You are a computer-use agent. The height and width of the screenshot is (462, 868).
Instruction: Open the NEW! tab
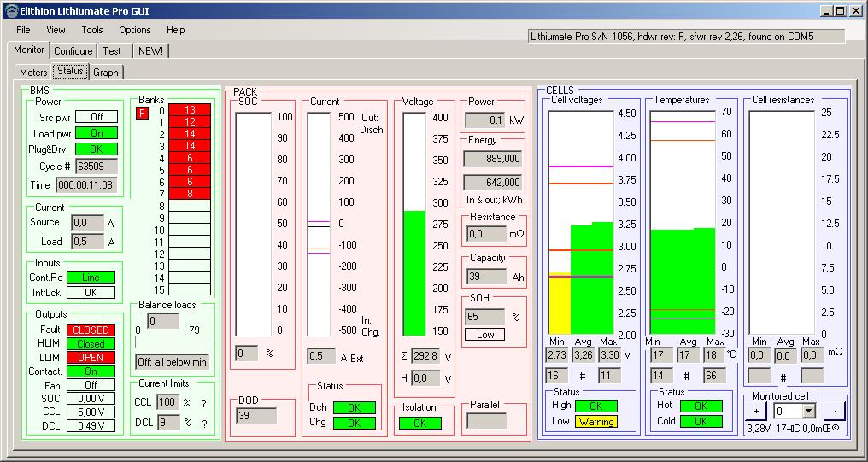pos(150,51)
